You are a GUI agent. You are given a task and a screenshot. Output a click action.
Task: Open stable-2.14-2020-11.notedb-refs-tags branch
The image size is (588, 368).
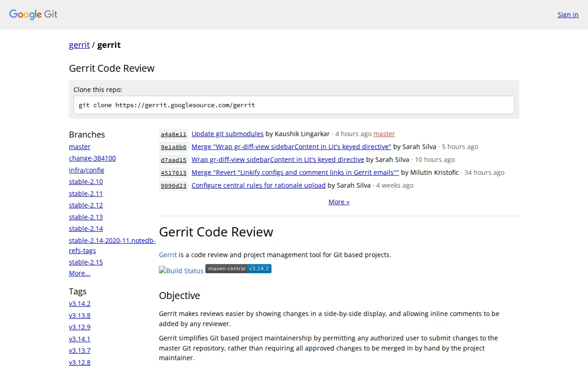click(112, 245)
